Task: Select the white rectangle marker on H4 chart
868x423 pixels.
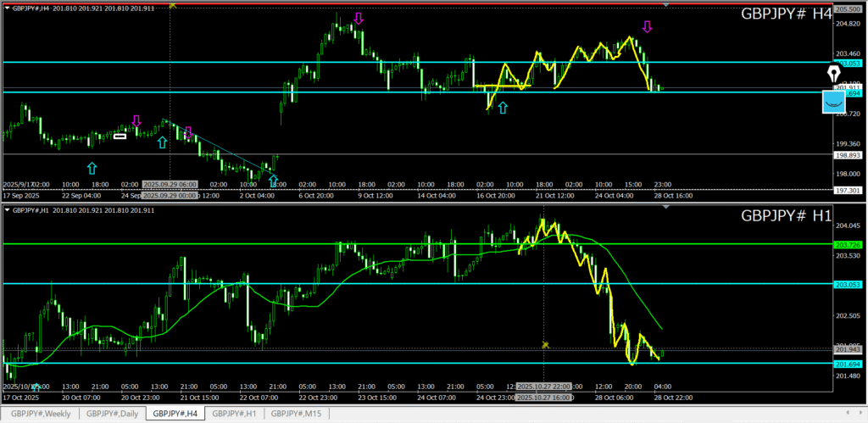Action: click(x=120, y=136)
